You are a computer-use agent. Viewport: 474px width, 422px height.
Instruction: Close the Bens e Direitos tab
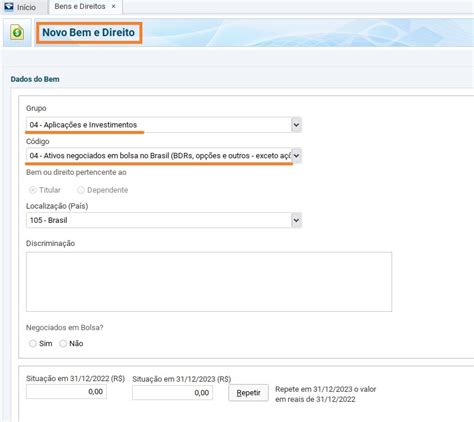(114, 6)
